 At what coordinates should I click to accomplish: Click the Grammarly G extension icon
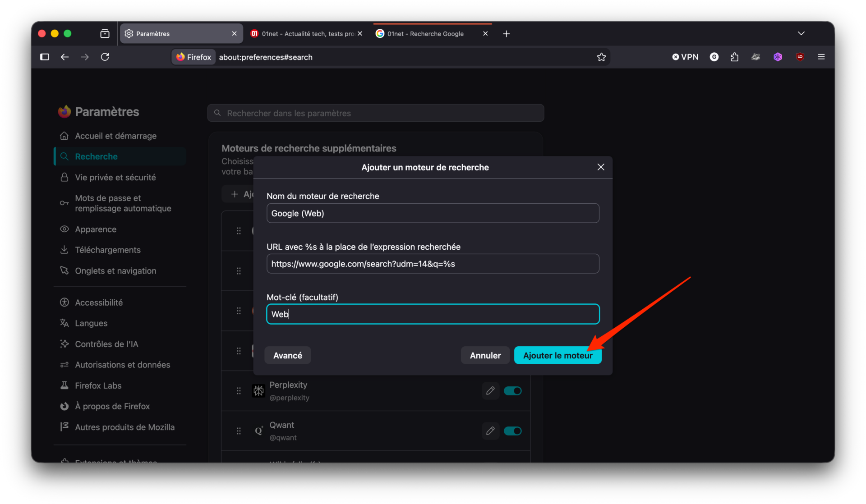click(714, 57)
